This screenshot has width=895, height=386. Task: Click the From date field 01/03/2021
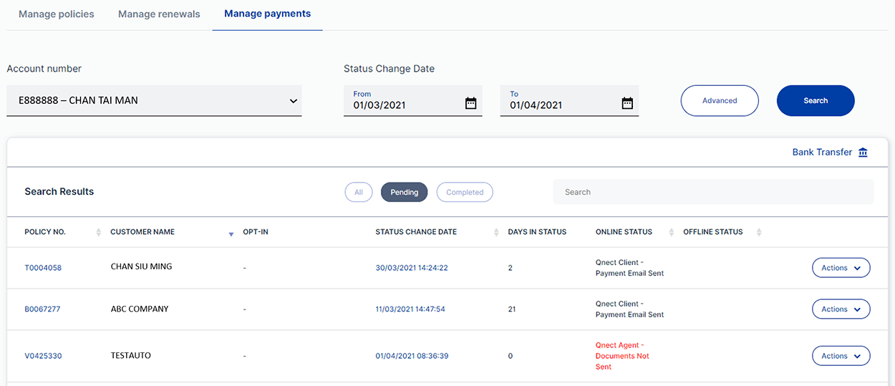click(413, 100)
